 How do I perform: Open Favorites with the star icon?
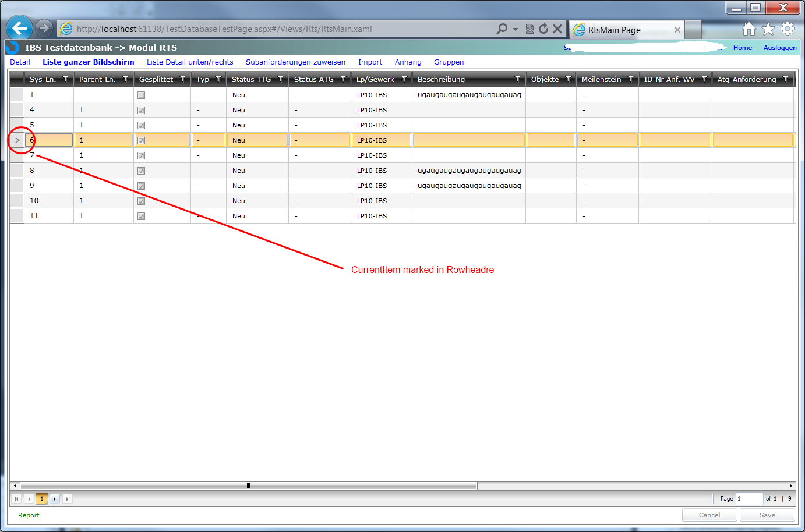(768, 29)
